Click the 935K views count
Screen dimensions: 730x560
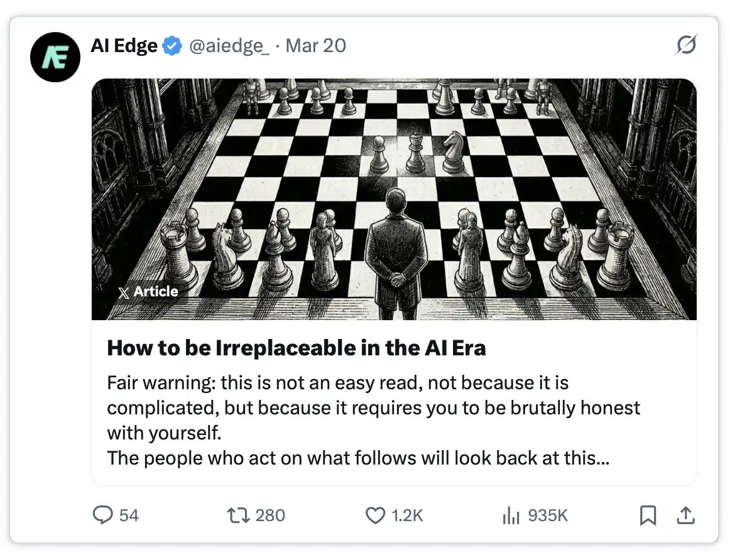coord(548,515)
